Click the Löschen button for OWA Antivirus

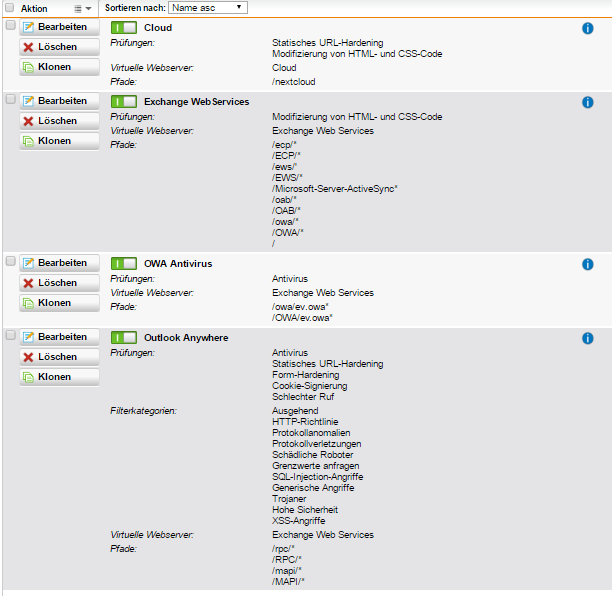pyautogui.click(x=59, y=283)
